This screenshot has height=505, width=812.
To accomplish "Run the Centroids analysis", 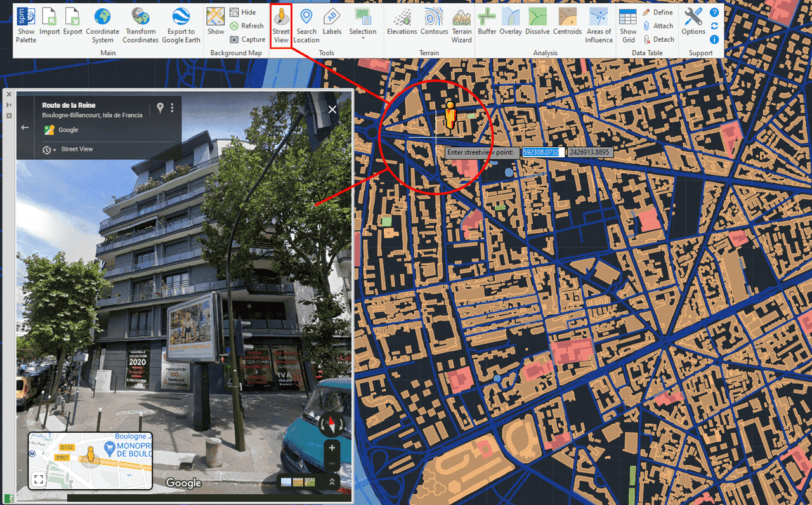I will 566,25.
